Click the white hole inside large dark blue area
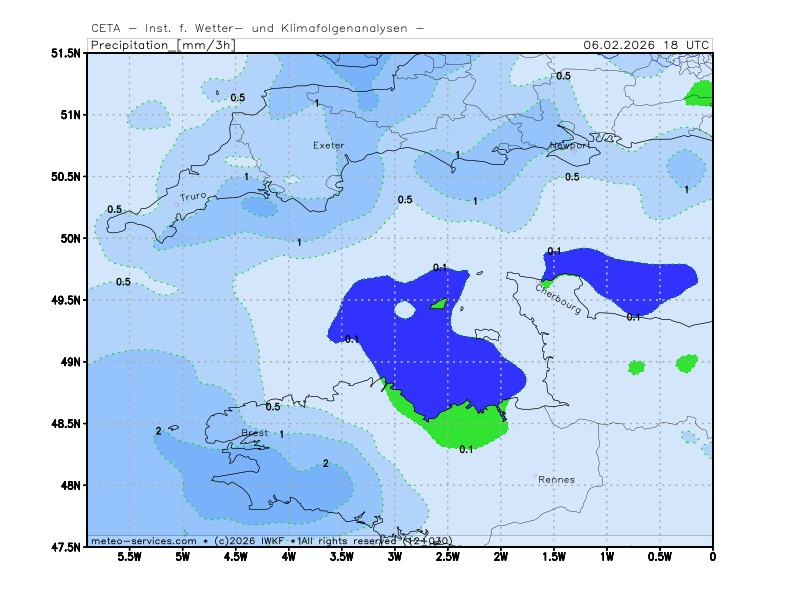Screen dimensions: 800x600 click(405, 310)
